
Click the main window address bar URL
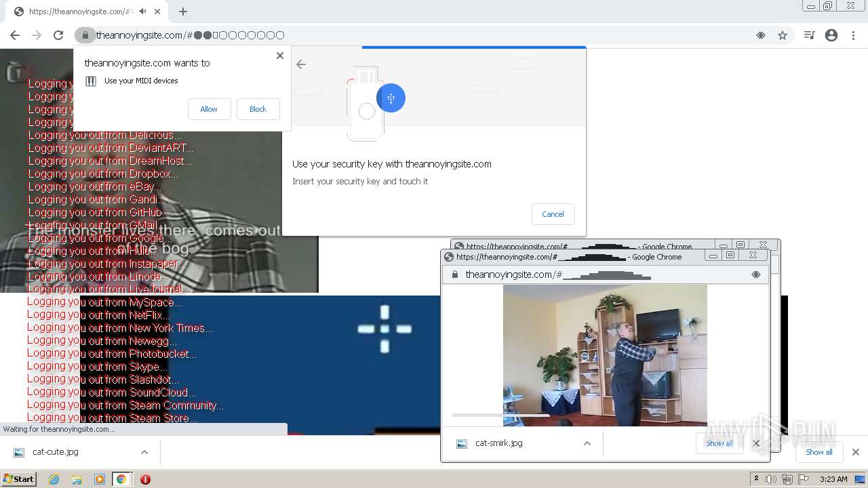[x=190, y=35]
